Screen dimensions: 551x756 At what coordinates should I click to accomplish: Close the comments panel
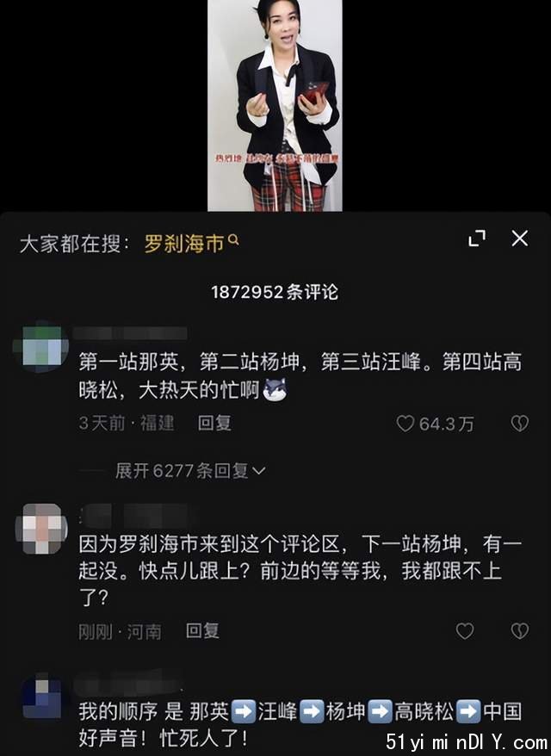coord(520,238)
